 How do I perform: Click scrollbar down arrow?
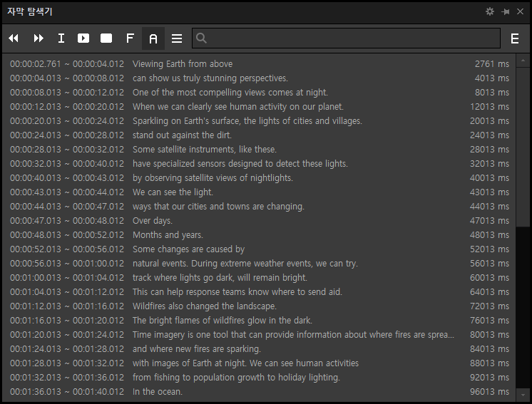(523, 395)
